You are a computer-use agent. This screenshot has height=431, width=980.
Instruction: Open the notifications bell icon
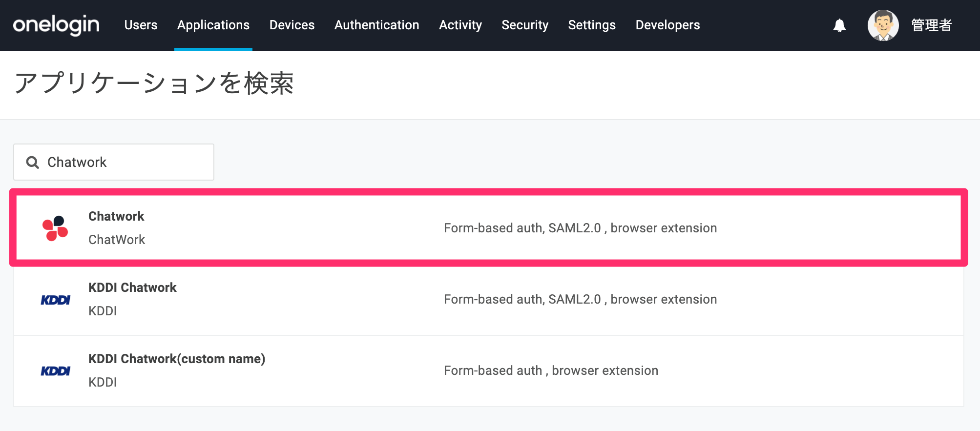[x=839, y=25]
